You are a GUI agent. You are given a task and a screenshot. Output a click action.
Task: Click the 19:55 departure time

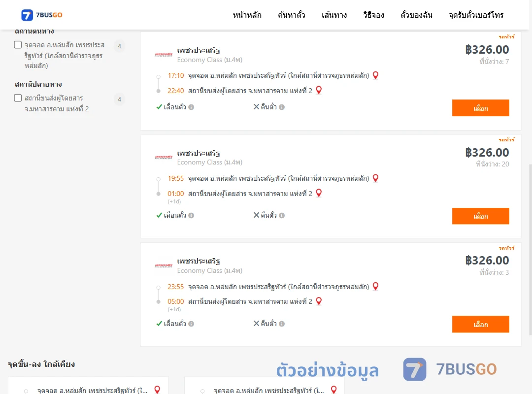coord(176,178)
